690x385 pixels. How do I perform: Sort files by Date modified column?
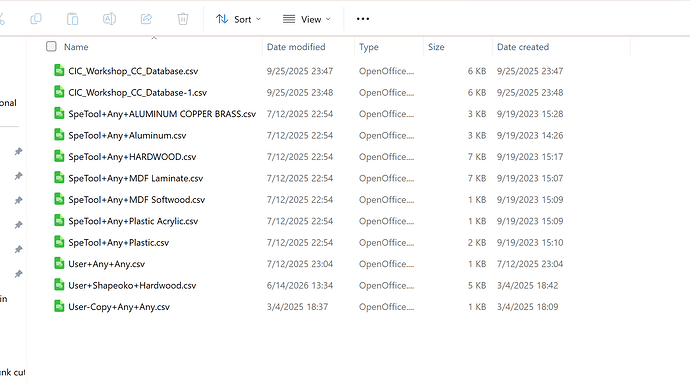pos(296,47)
